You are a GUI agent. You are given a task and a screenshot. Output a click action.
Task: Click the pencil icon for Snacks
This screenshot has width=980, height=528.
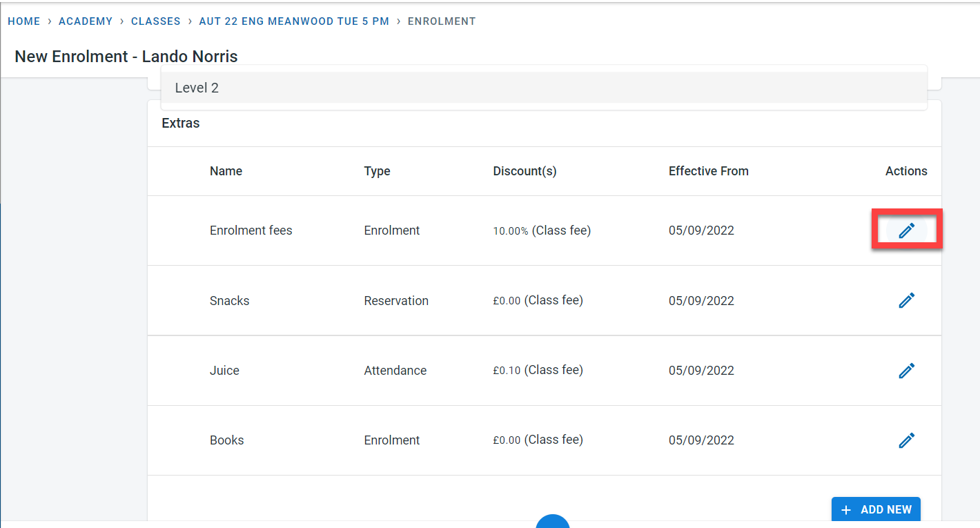[906, 300]
